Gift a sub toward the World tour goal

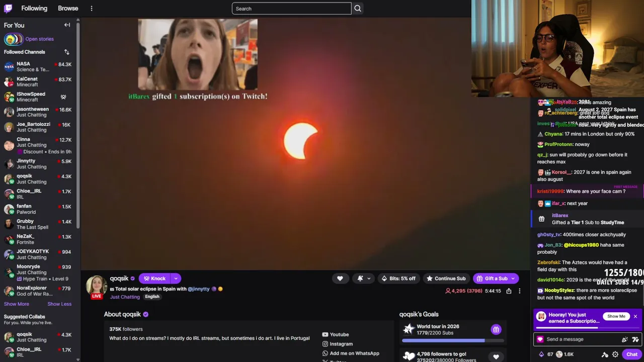(496, 330)
